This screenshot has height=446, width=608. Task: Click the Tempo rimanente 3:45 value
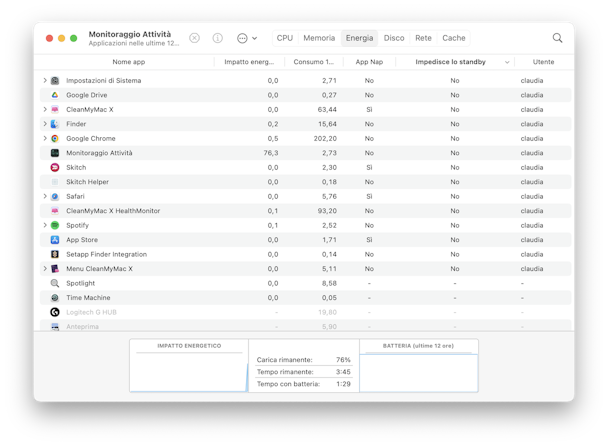click(x=343, y=372)
